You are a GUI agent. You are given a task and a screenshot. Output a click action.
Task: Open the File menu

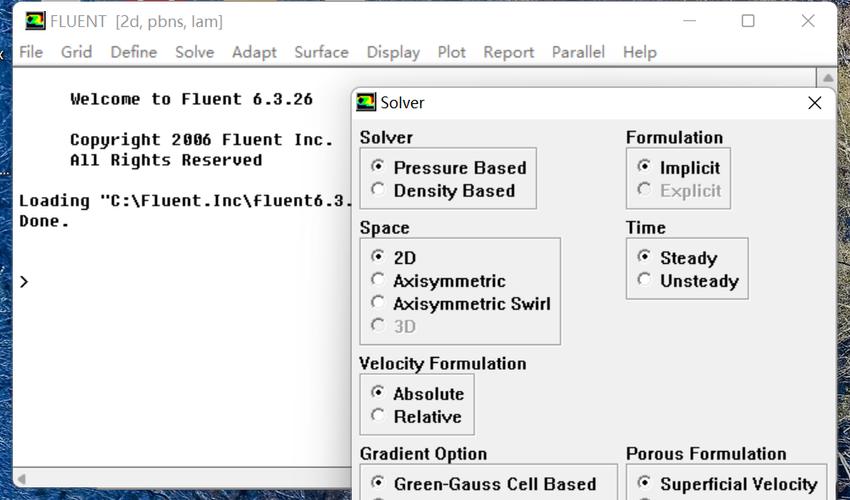pos(31,52)
